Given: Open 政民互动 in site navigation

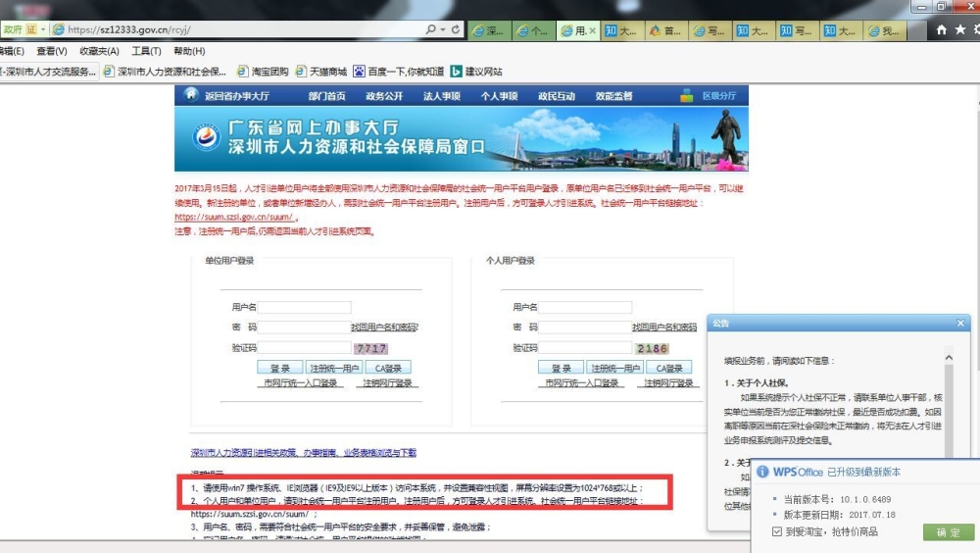Looking at the screenshot, I should click(557, 96).
